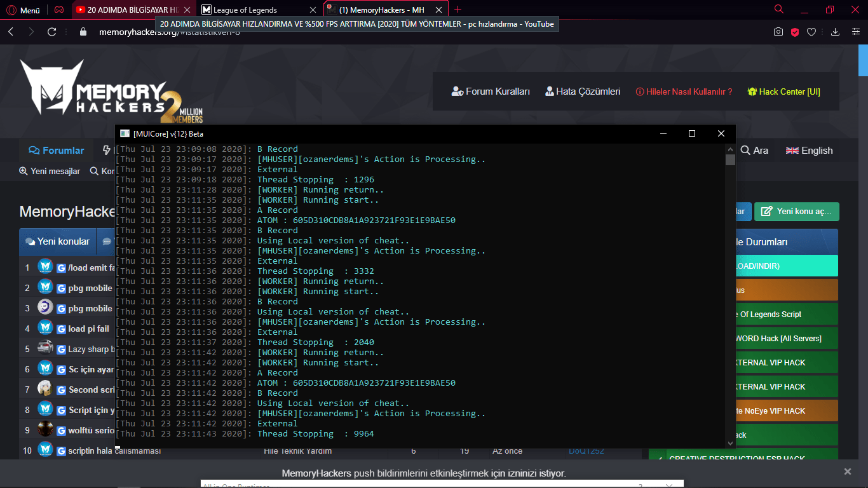Open the 'Of Legends Script' status entry
Screen dimensions: 868x488
[x=788, y=314]
